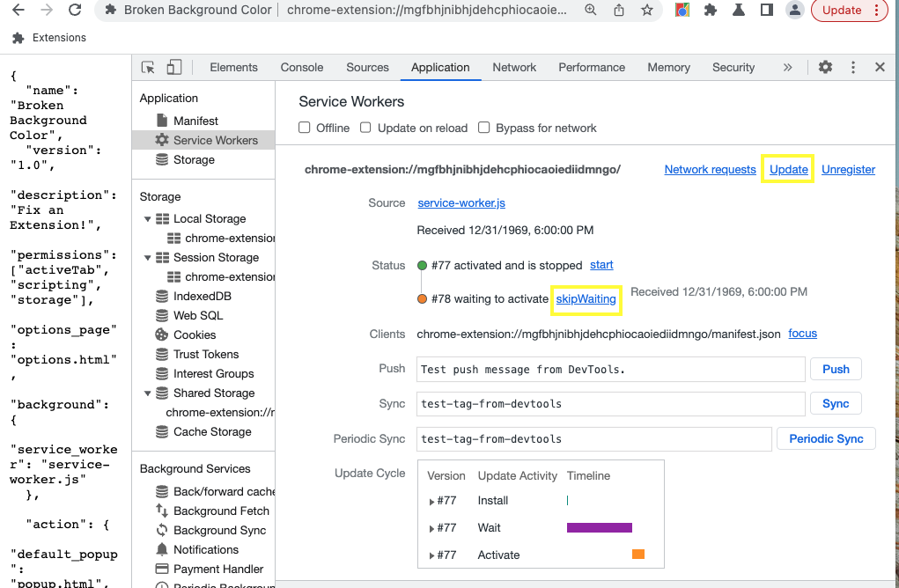Collapse the Session Storage section
Screen dimensions: 899x588
pos(146,257)
